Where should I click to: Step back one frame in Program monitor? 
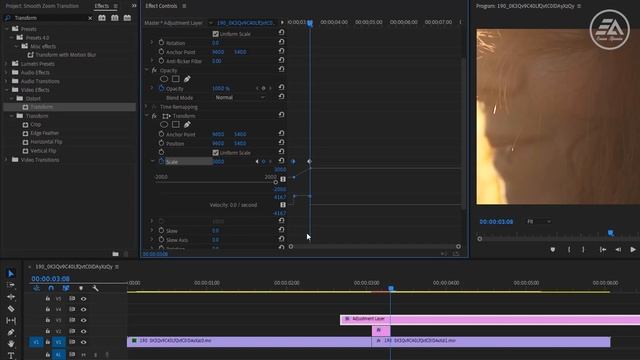pos(618,249)
